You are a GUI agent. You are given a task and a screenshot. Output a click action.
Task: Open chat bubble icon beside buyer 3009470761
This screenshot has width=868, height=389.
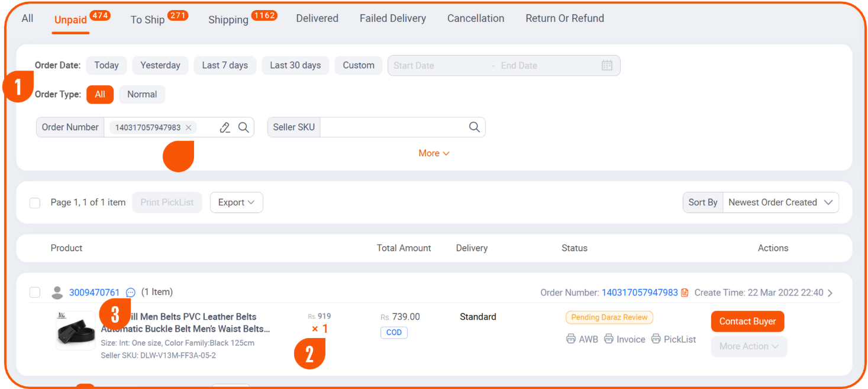click(x=131, y=292)
